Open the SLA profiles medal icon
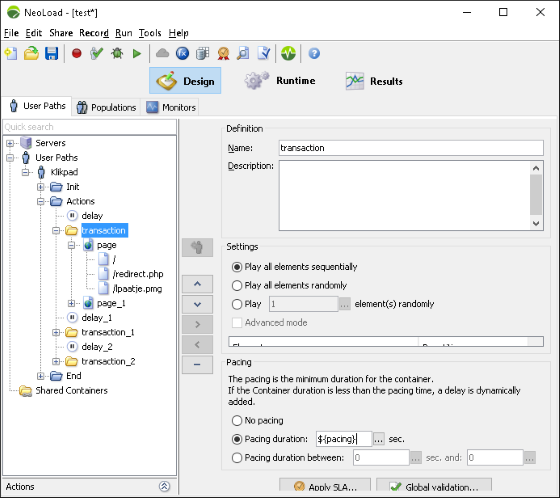 click(223, 54)
